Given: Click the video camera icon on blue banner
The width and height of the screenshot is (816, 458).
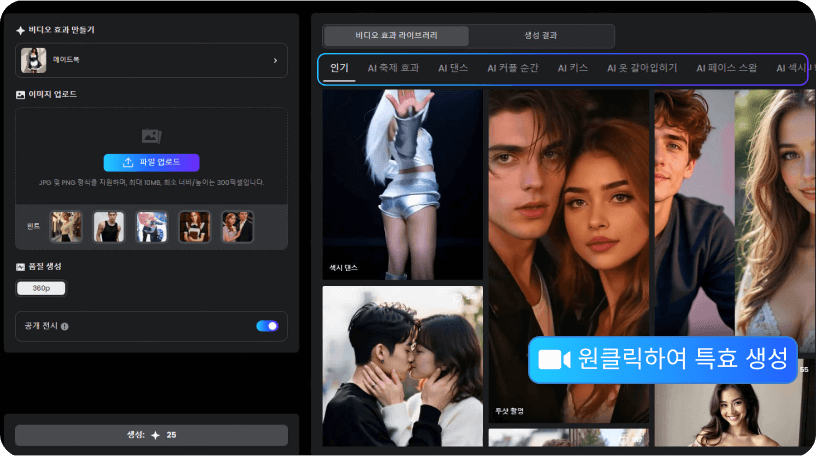Looking at the screenshot, I should tap(553, 359).
